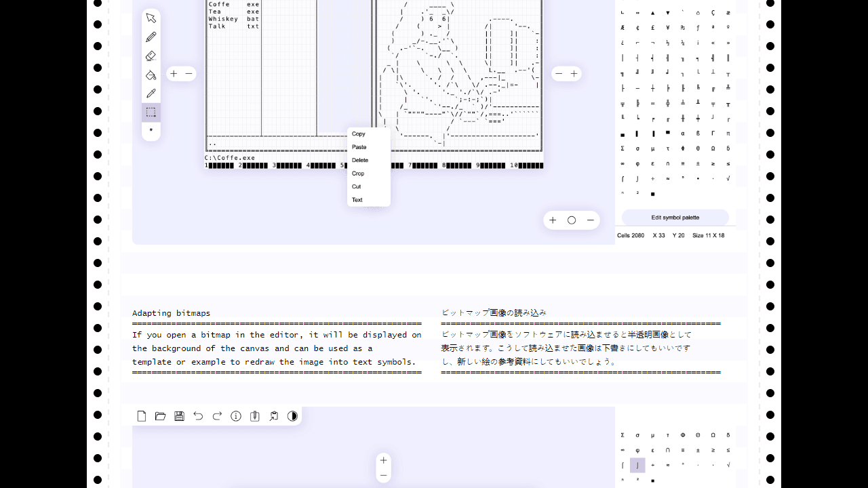Pick the £ pound symbol

[x=653, y=28]
